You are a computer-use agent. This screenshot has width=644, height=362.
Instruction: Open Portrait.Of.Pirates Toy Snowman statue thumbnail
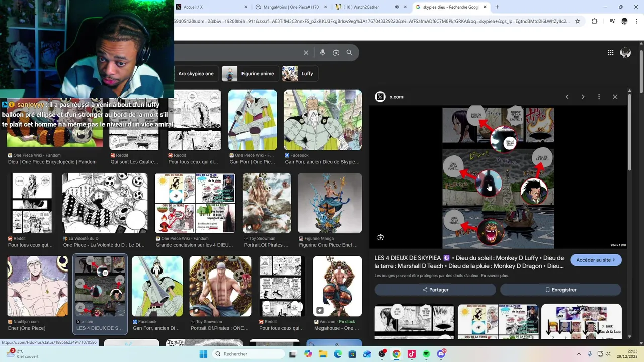pos(267,203)
